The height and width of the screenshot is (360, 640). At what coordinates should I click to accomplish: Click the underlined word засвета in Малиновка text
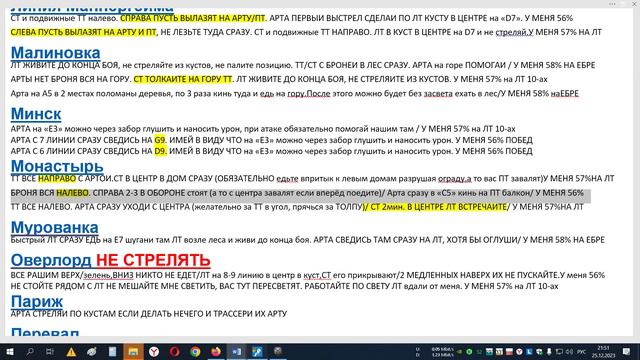(x=438, y=93)
